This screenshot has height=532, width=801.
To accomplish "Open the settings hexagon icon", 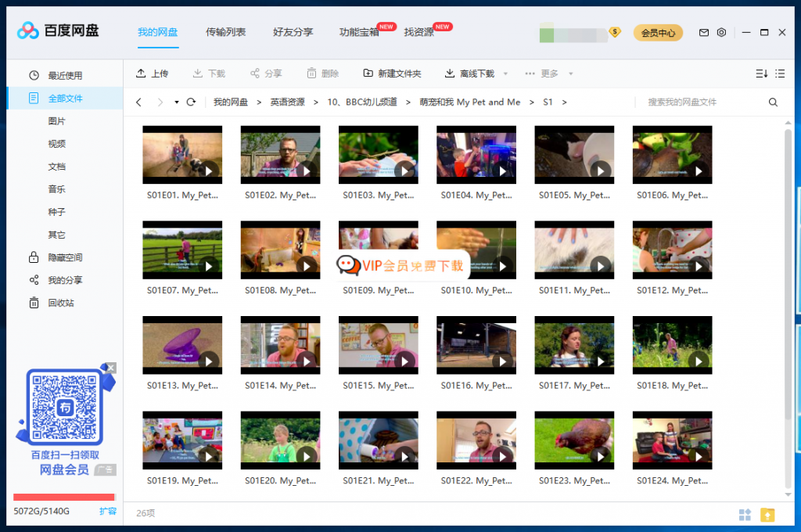I will (x=721, y=32).
